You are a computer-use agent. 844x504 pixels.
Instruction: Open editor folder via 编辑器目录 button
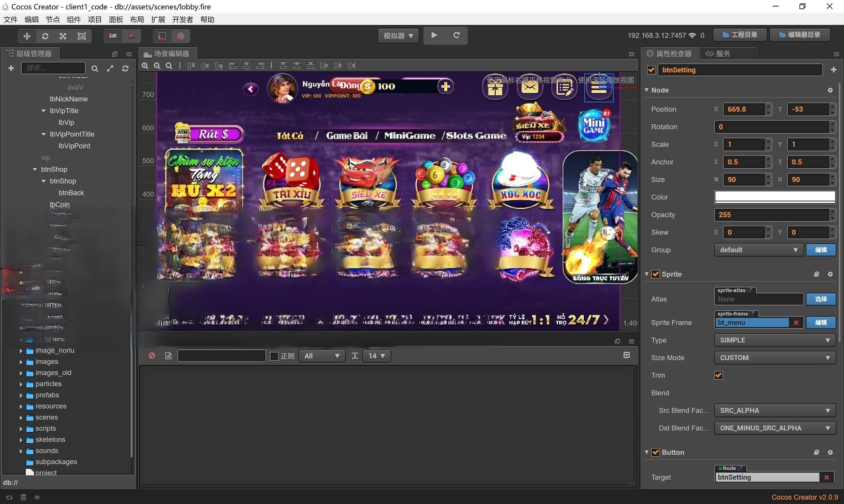(x=800, y=35)
